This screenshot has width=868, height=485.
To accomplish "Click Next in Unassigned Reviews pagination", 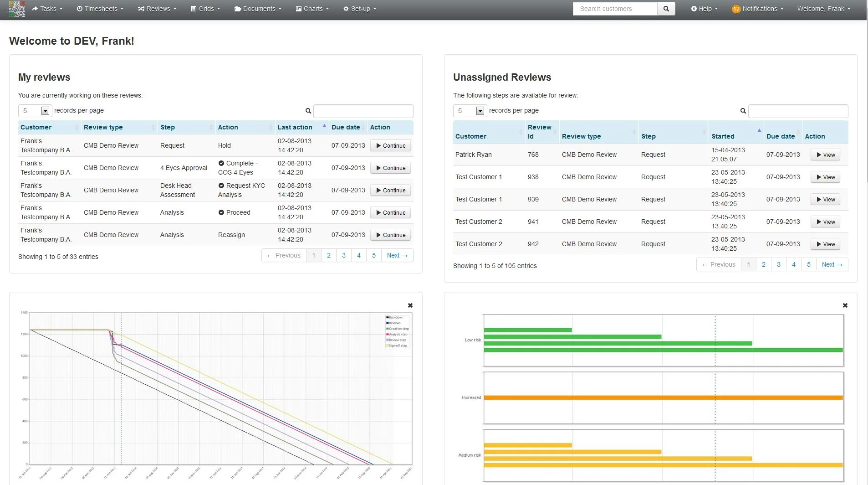I will 832,264.
